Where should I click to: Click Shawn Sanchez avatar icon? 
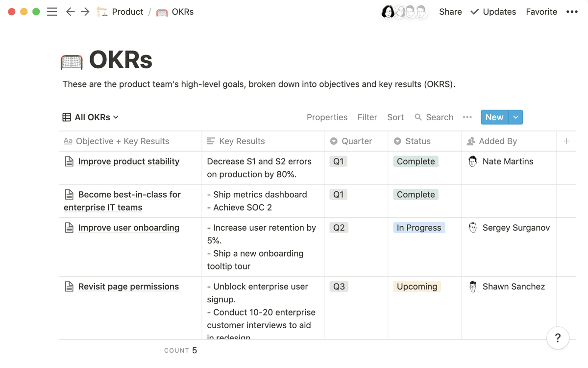coord(473,287)
